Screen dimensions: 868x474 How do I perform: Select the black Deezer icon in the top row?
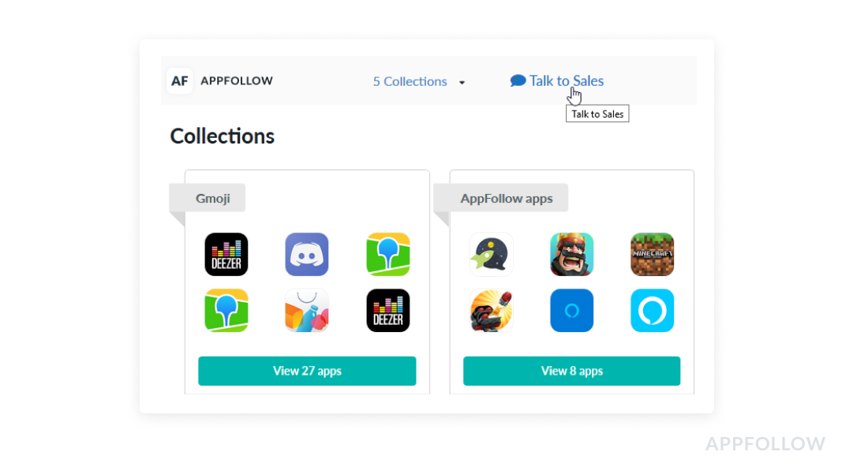click(226, 255)
